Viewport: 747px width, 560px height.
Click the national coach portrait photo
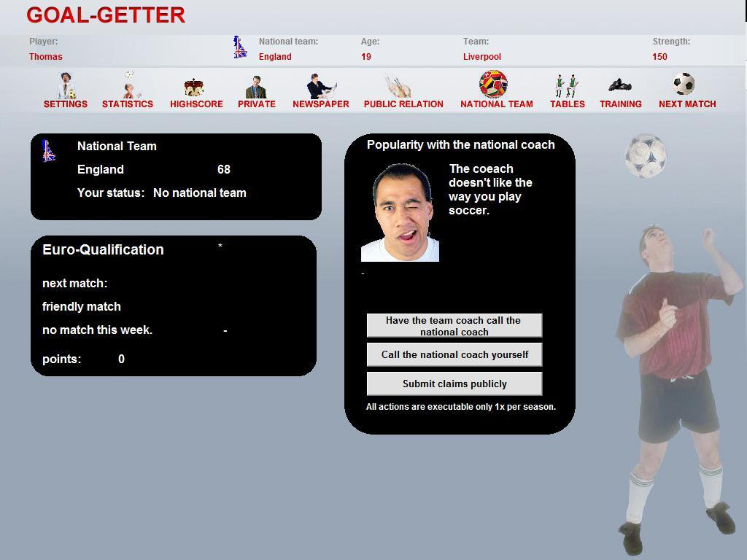point(400,212)
